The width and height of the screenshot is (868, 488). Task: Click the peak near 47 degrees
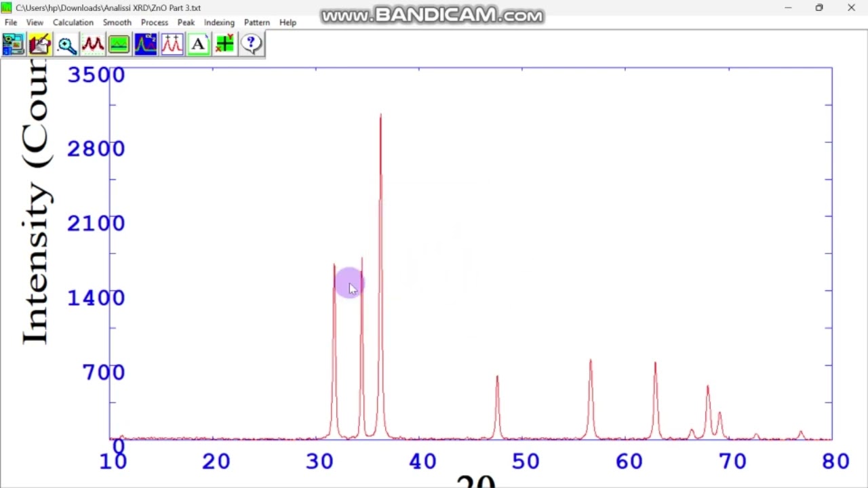pyautogui.click(x=497, y=407)
